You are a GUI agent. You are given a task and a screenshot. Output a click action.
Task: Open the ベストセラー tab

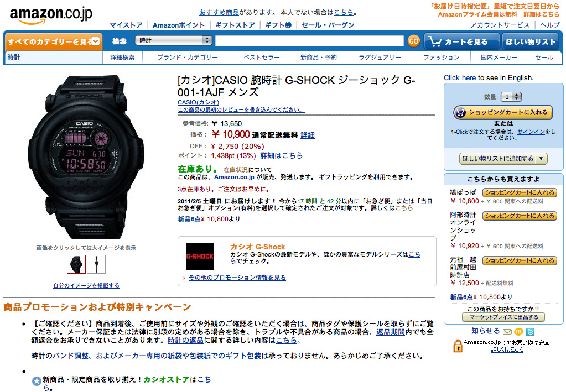click(261, 58)
